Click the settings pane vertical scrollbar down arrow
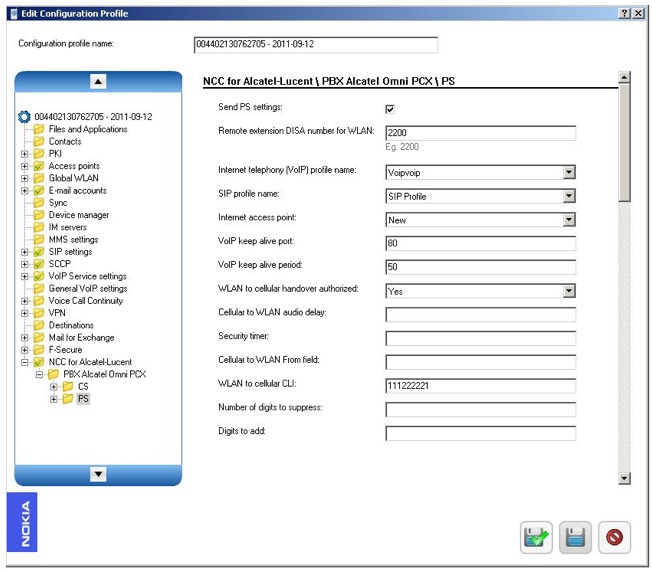Screen dimensions: 652x572 click(625, 479)
